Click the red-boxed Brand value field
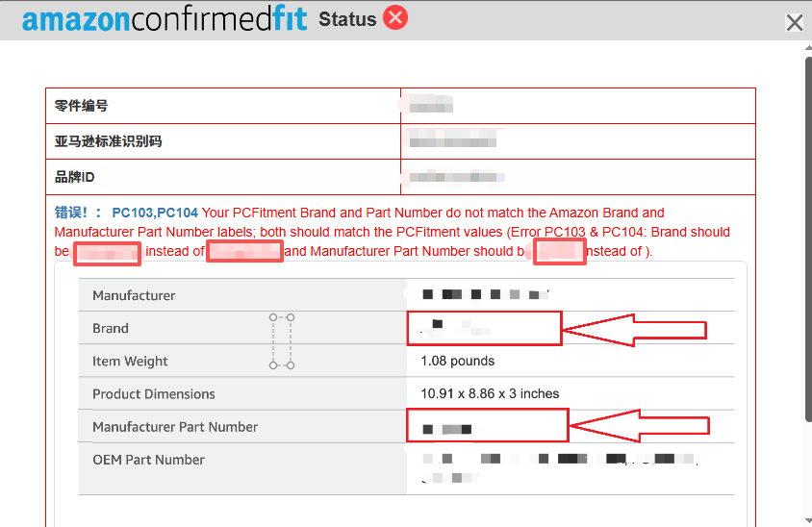Screen dimensions: 812x527 (x=483, y=328)
